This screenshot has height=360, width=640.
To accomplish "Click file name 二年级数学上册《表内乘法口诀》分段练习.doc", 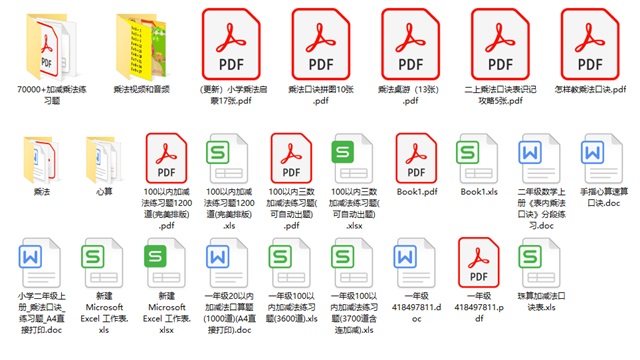I will pyautogui.click(x=541, y=208).
